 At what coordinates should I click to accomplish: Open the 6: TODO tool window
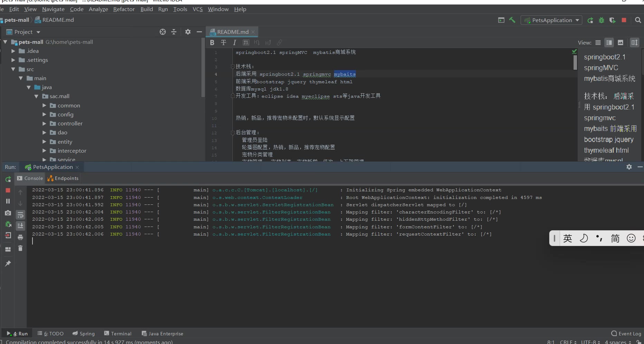coord(50,334)
